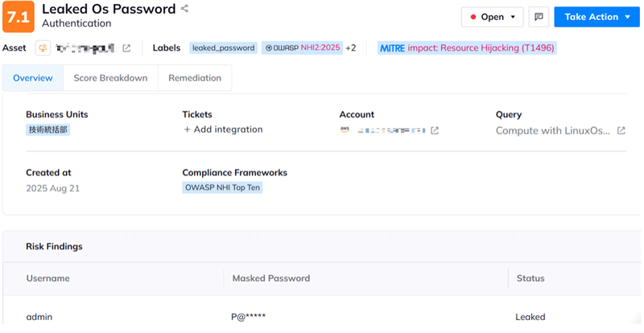The image size is (644, 333).
Task: Click Add integration under Tickets
Action: point(222,129)
